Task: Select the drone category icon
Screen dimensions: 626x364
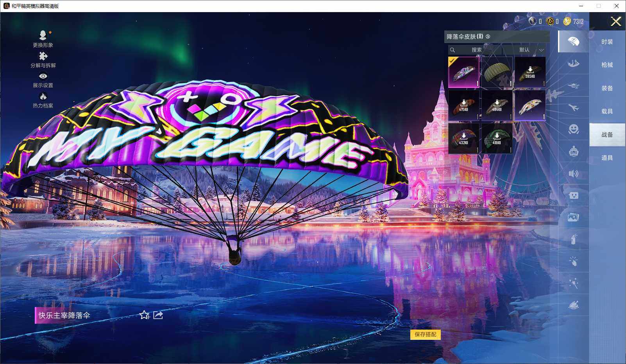Action: (x=573, y=86)
